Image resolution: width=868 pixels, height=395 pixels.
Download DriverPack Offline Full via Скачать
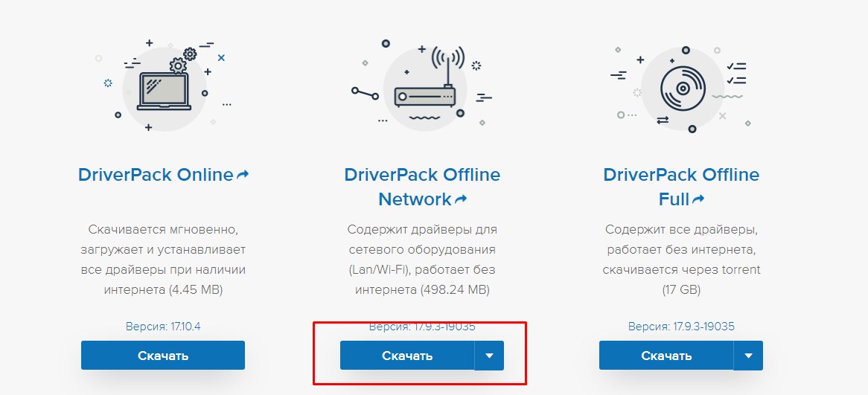tap(666, 355)
